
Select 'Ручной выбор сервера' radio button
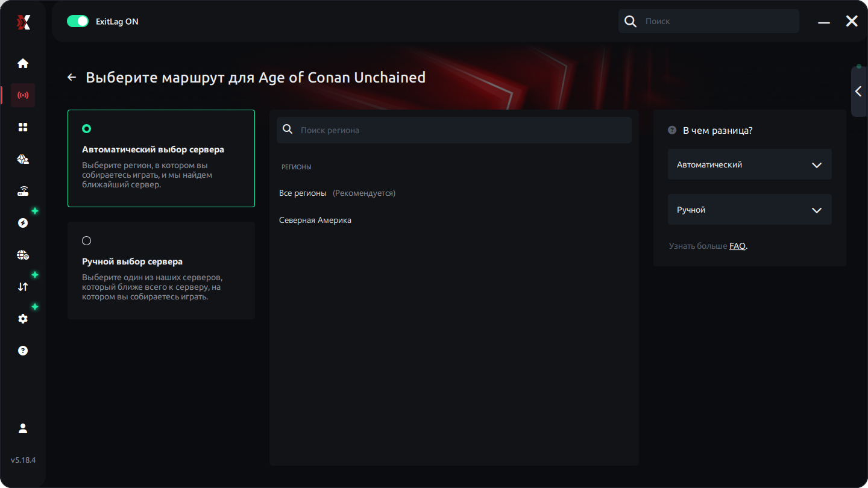click(86, 240)
